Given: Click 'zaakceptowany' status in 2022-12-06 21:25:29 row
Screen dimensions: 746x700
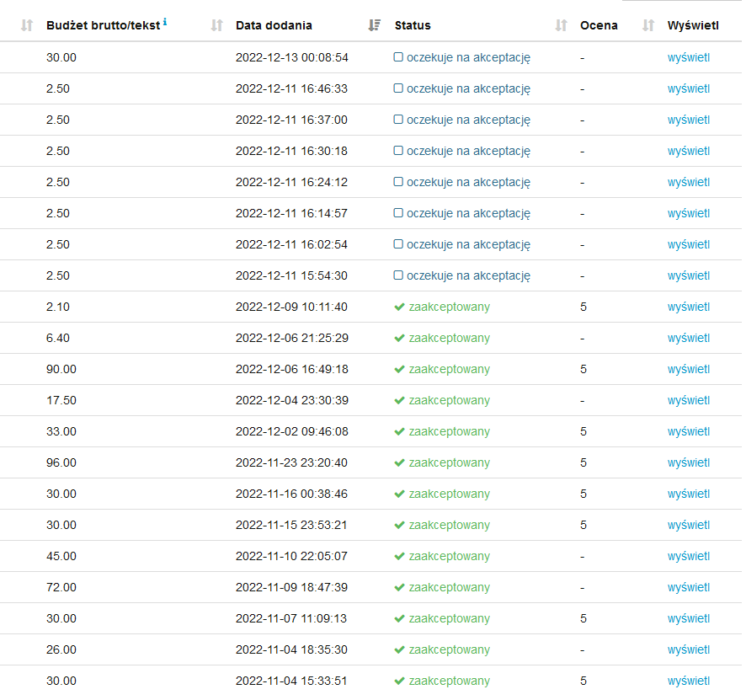Looking at the screenshot, I should coord(449,338).
